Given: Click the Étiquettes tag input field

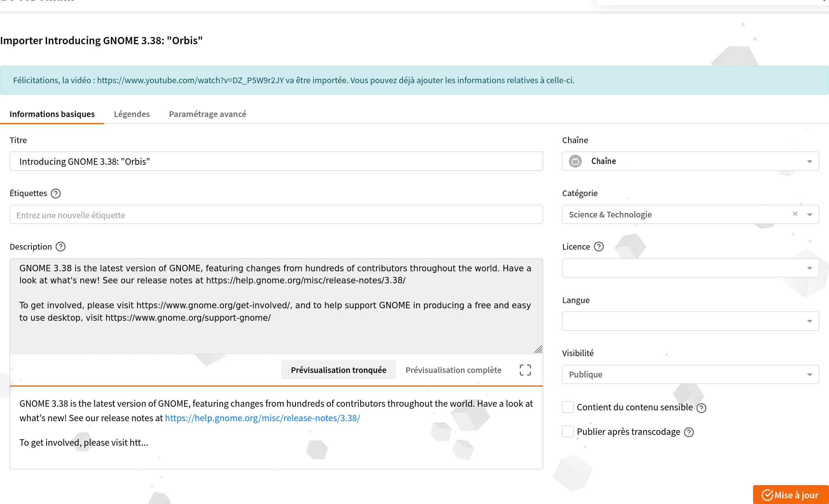Looking at the screenshot, I should coord(276,215).
